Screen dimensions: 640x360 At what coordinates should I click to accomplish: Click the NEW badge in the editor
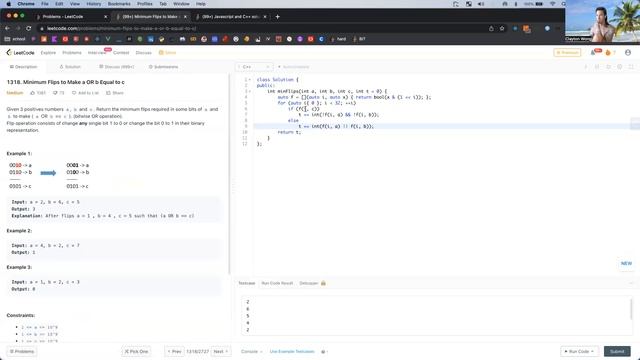click(x=627, y=264)
